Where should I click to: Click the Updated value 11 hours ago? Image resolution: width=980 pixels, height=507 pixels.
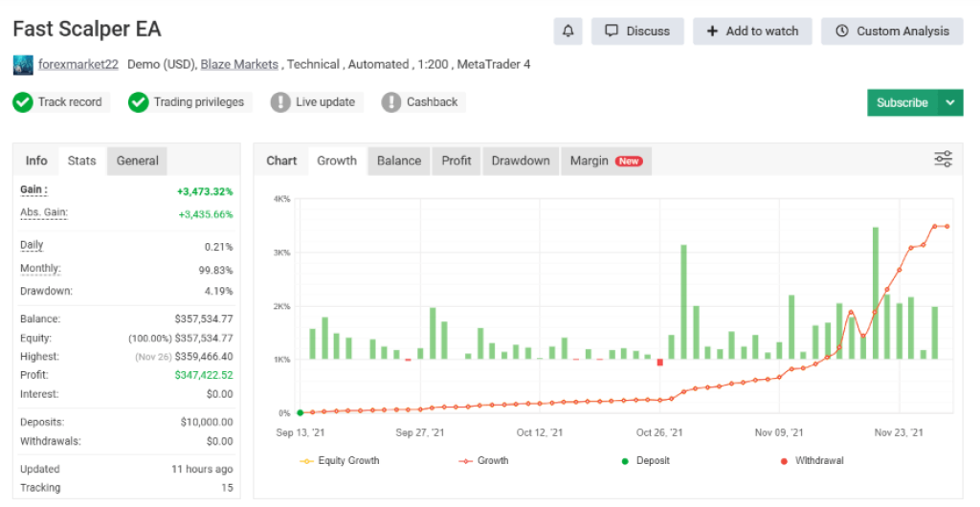203,470
